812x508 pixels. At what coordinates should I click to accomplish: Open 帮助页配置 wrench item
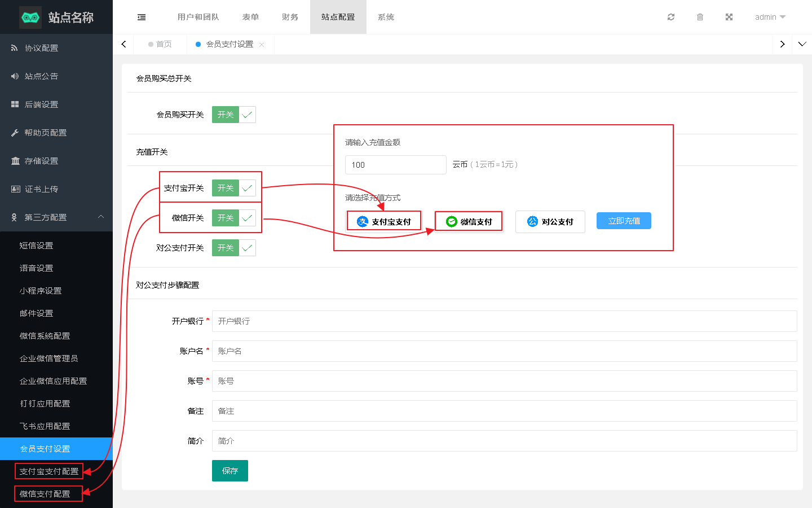coord(45,133)
